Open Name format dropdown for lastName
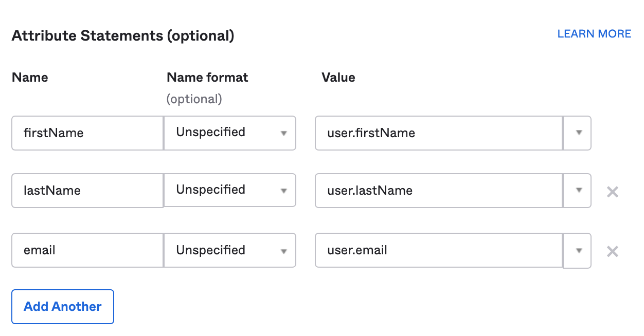The width and height of the screenshot is (644, 336). pyautogui.click(x=230, y=191)
